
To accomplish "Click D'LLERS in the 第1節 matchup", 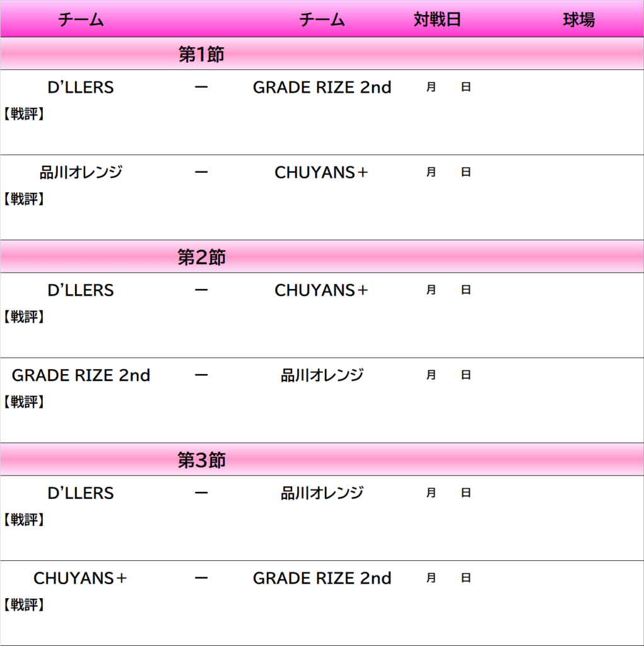I will click(x=81, y=87).
